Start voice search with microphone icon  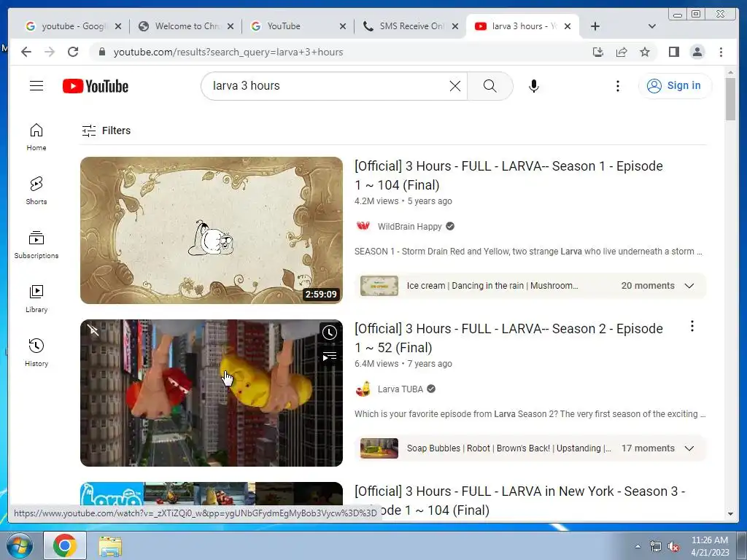click(x=533, y=86)
